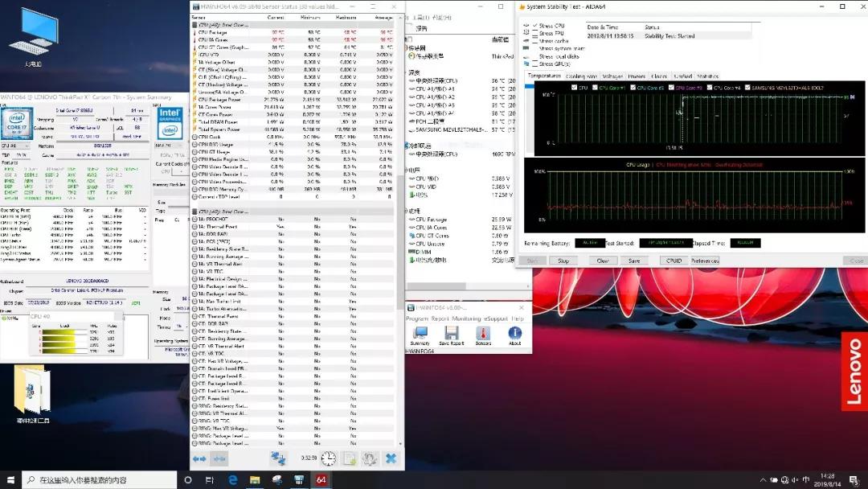This screenshot has width=868, height=489.
Task: Click the Stop button in AIDA64
Action: tap(563, 261)
